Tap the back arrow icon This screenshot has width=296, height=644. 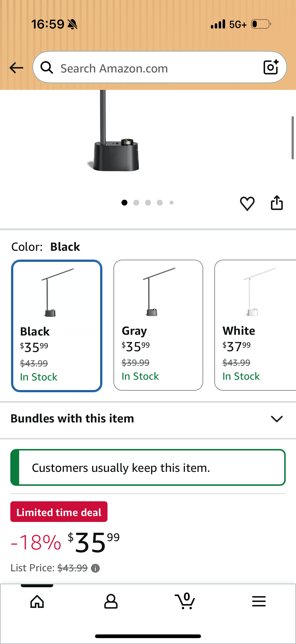pos(16,68)
